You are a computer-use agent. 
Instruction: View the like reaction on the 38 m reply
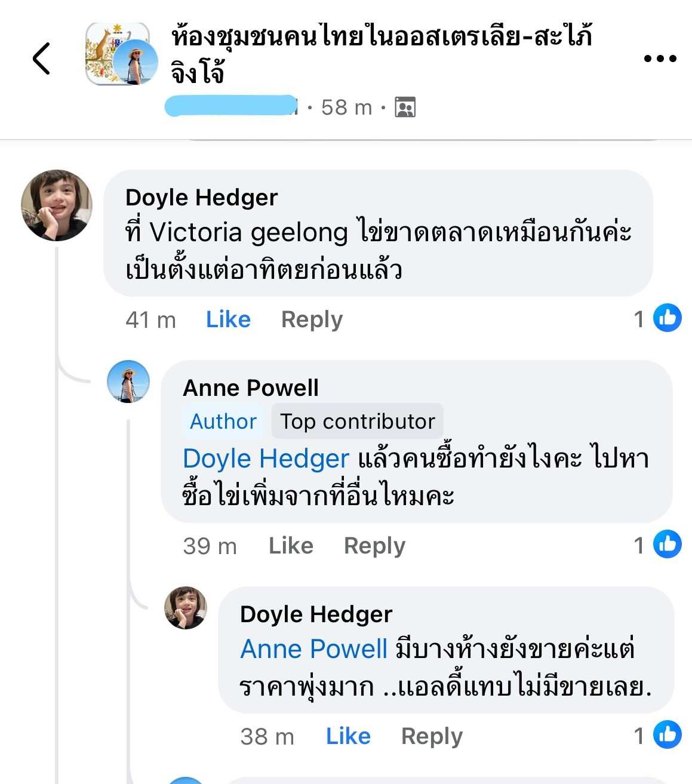click(x=657, y=735)
